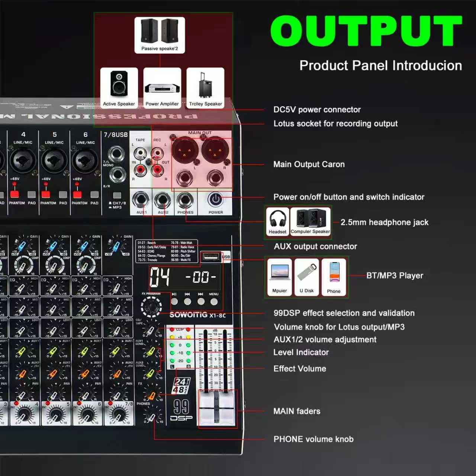
Task: Click the 'DC5V power connector' label
Action: [x=317, y=110]
